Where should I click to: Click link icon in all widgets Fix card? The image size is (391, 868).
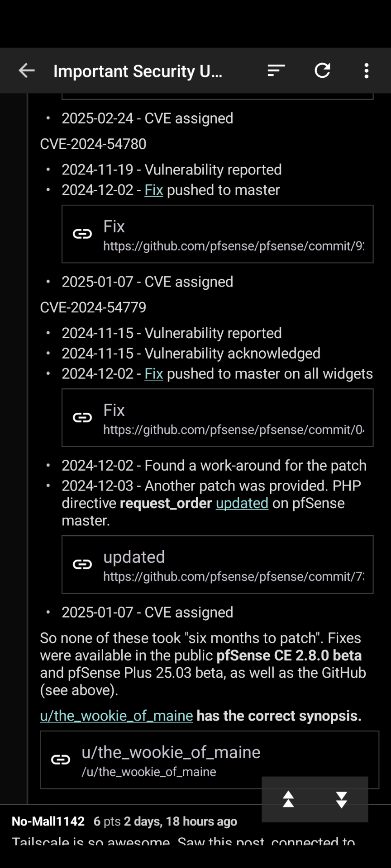coord(82,417)
